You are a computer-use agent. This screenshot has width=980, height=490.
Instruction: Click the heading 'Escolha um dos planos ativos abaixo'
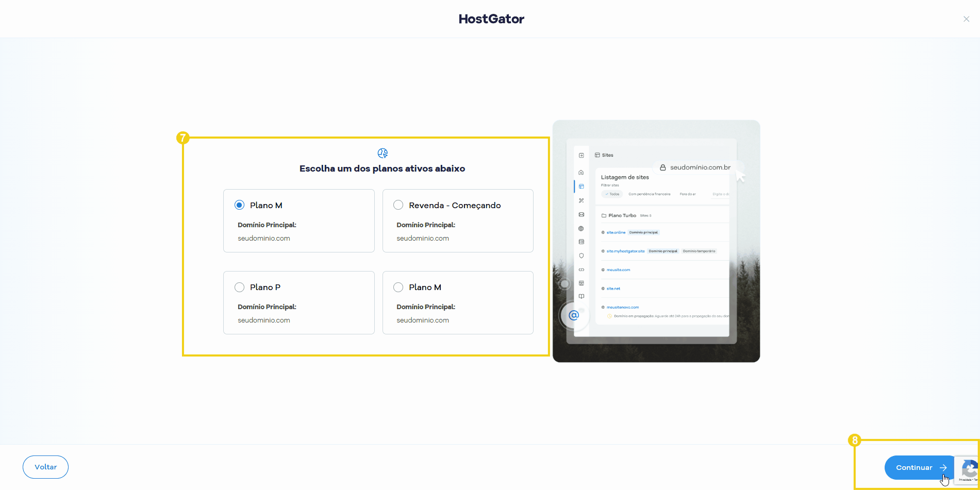coord(382,168)
